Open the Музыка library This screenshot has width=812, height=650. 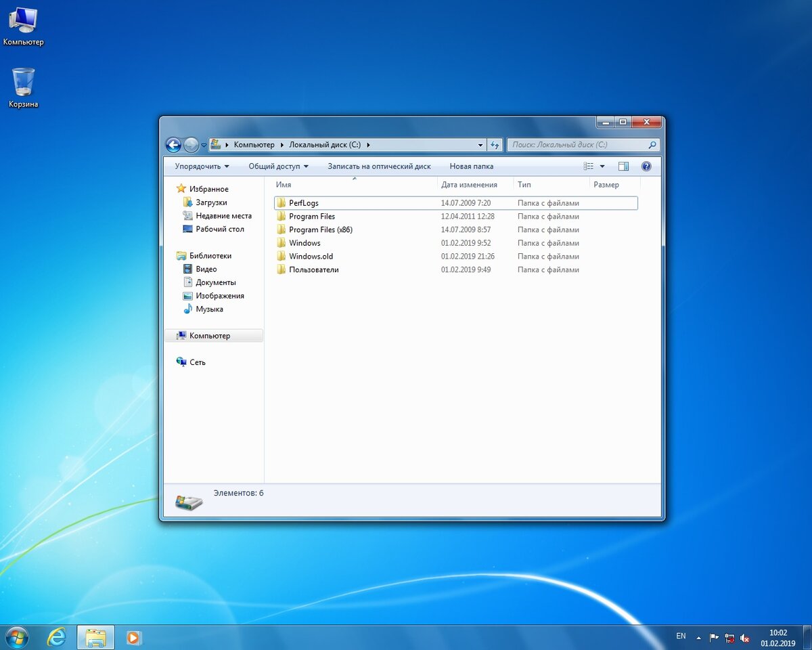click(x=203, y=309)
